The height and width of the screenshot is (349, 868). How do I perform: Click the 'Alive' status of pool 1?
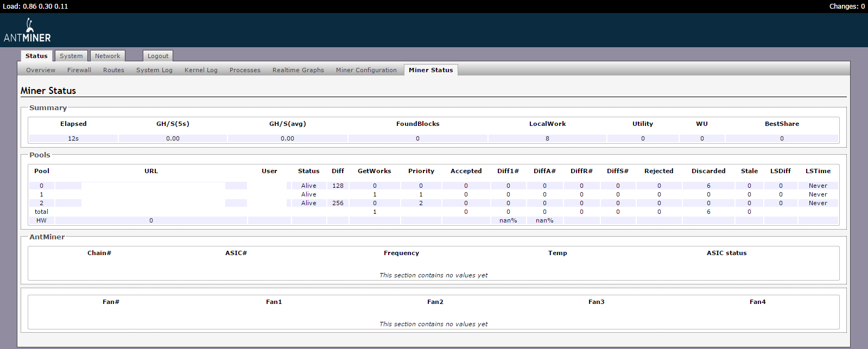point(309,194)
